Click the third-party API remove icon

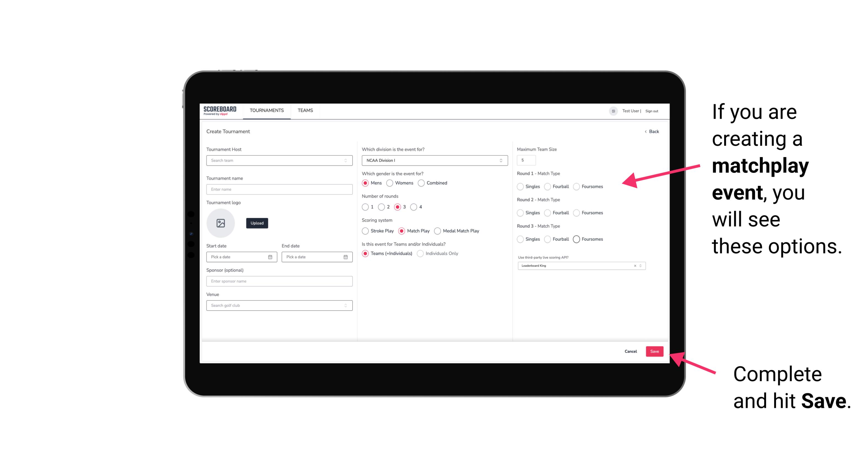pos(635,265)
